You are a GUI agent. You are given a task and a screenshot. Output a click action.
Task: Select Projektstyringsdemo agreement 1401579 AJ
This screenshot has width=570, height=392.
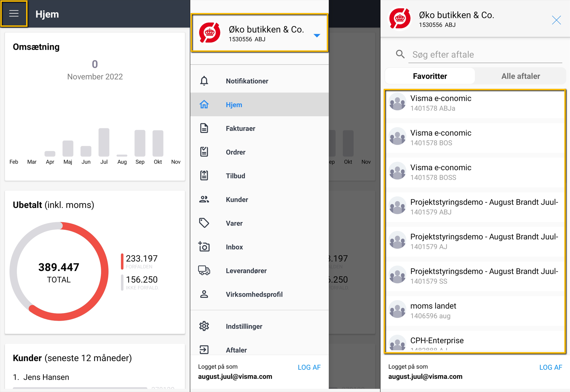click(475, 241)
